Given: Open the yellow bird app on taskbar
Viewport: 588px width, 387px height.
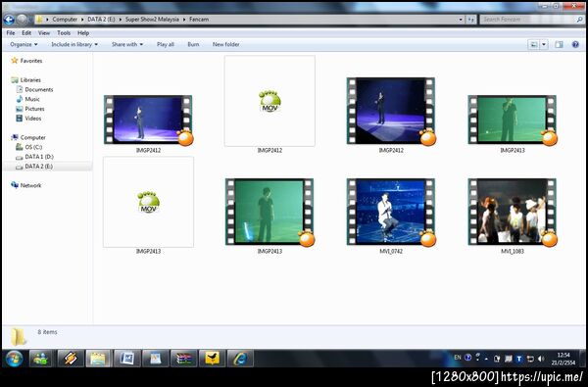Looking at the screenshot, I should point(212,359).
